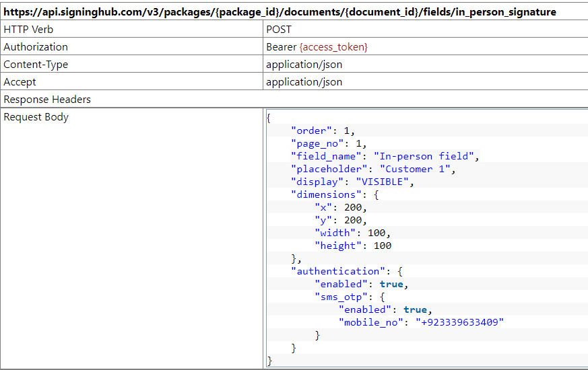Screen dimensions: 588x370
Task: Click the Content-Type row label
Action: coord(36,65)
